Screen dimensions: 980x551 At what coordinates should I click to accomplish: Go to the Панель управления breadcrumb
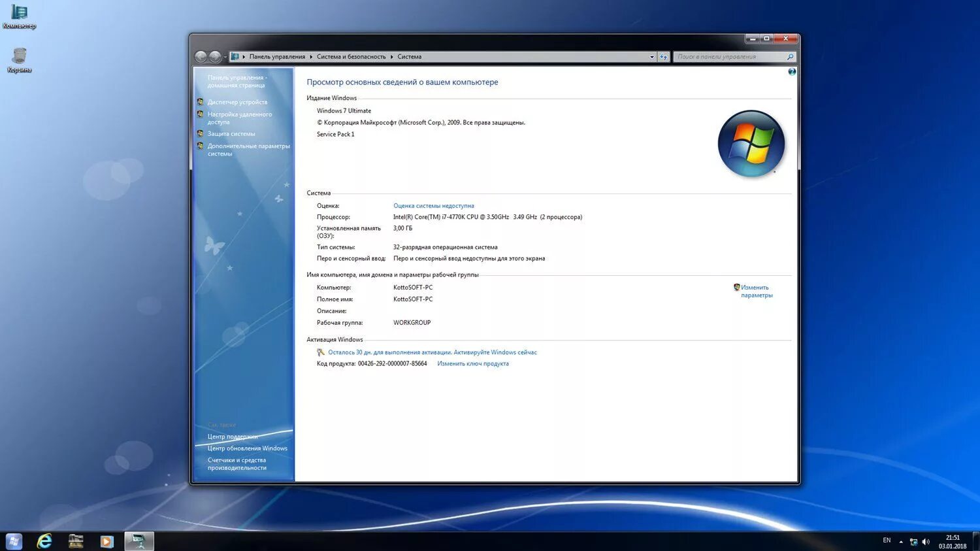point(277,57)
